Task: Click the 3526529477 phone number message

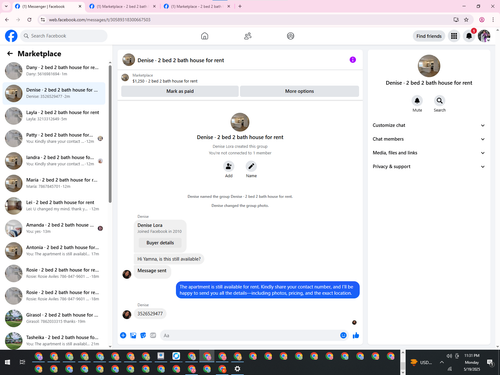Action: click(150, 314)
